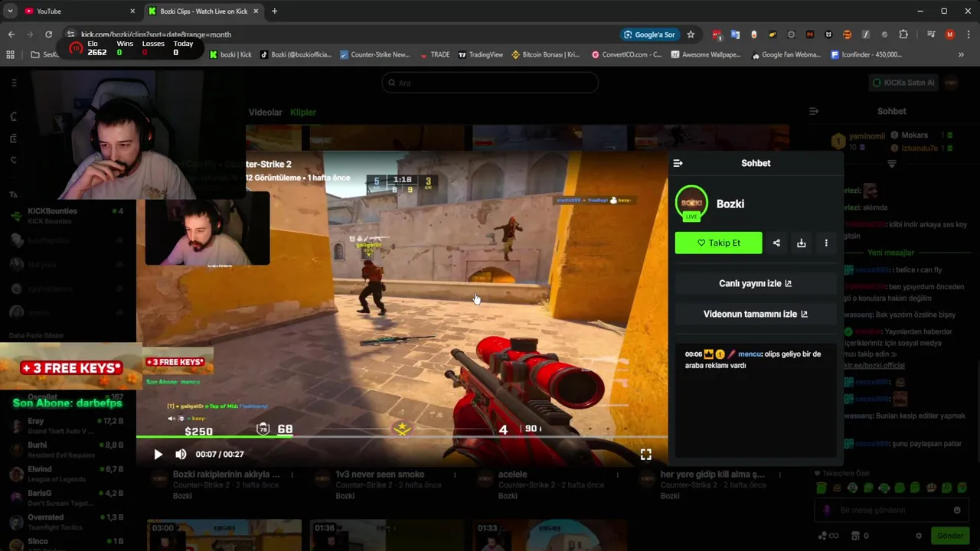Open Elwind channel in sidebar
980x551 pixels.
[67, 474]
